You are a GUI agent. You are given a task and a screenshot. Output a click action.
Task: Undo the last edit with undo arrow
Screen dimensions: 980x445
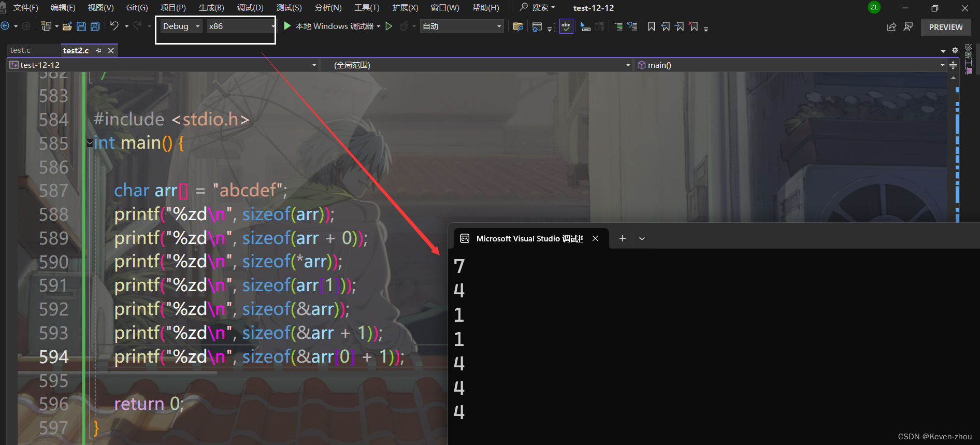click(114, 26)
